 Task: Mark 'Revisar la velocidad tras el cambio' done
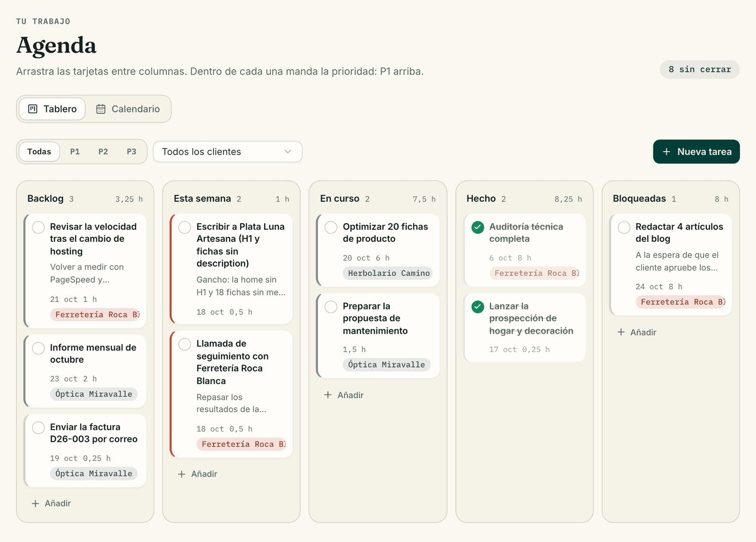(38, 227)
